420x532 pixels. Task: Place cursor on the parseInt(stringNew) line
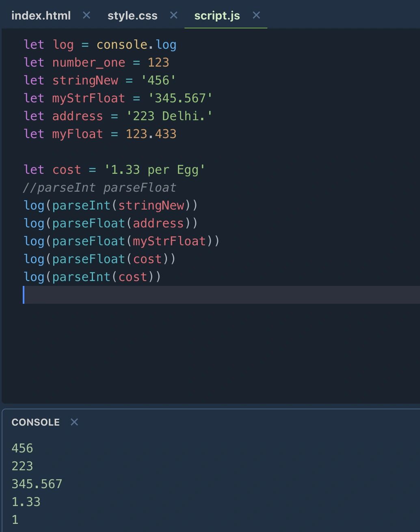111,205
